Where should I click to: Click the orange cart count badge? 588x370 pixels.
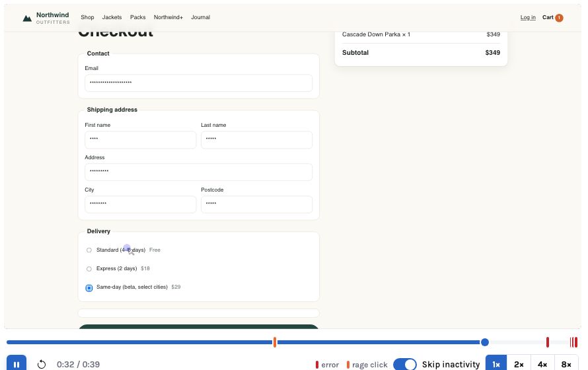coord(559,18)
